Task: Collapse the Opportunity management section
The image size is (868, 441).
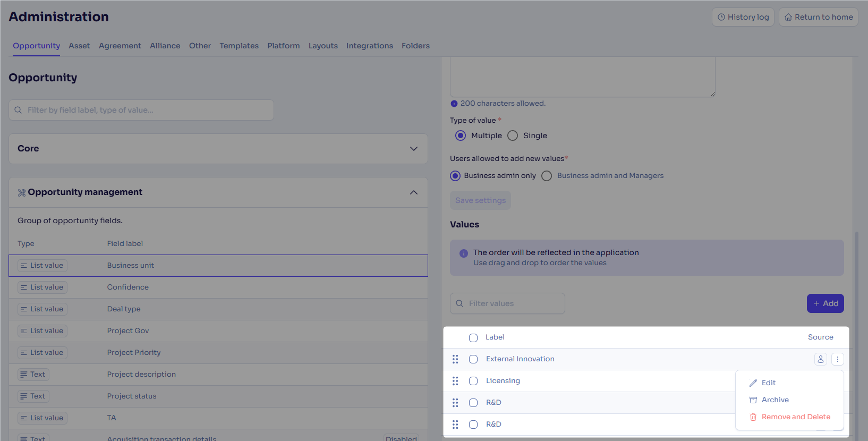Action: pyautogui.click(x=413, y=192)
